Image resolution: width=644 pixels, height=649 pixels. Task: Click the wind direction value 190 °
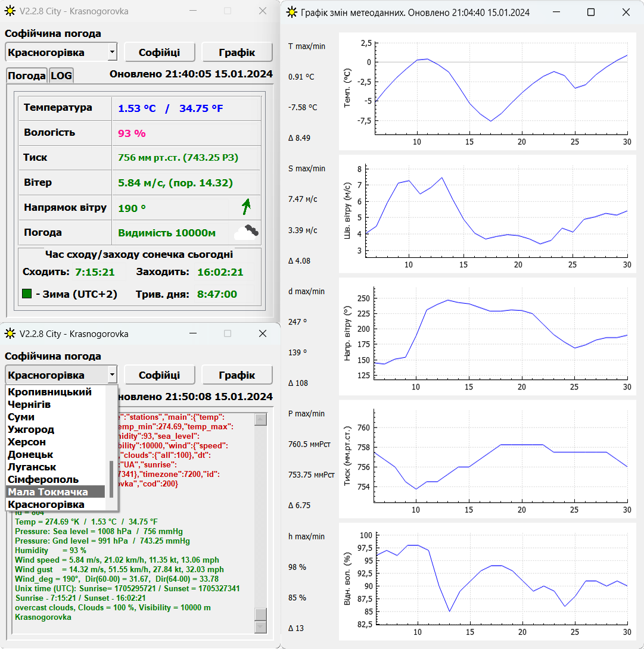tap(132, 208)
